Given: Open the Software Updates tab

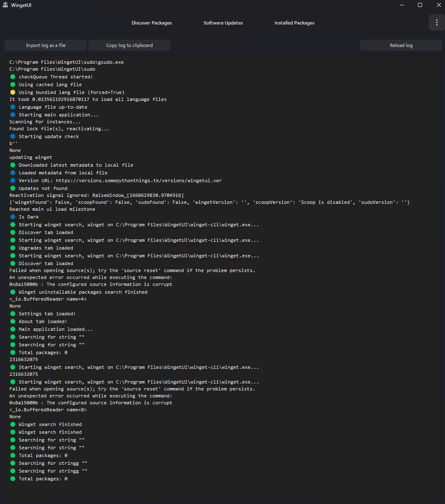Looking at the screenshot, I should click(x=223, y=23).
